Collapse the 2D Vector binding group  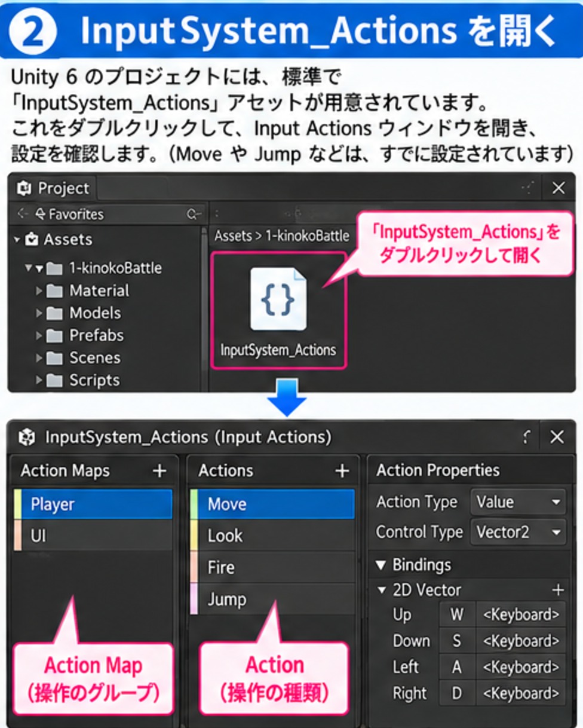(x=382, y=591)
